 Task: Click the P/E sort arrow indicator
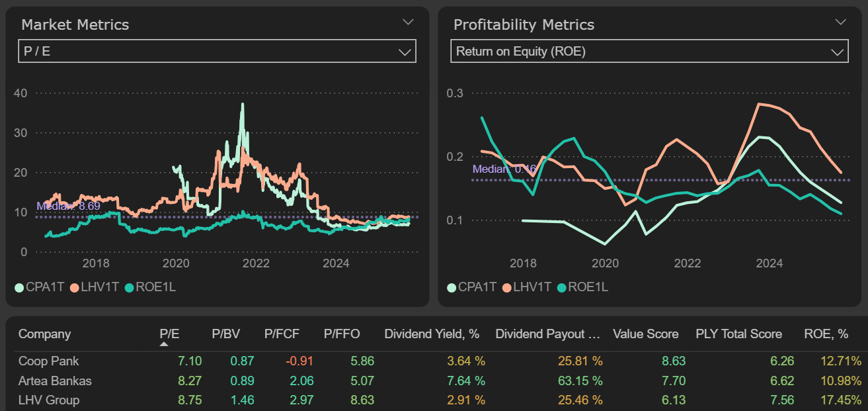164,344
